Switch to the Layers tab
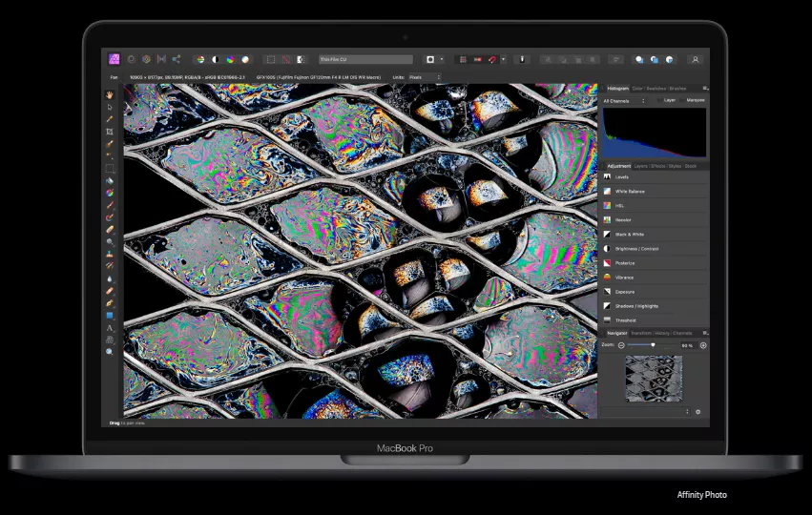Image resolution: width=812 pixels, height=515 pixels. 640,166
